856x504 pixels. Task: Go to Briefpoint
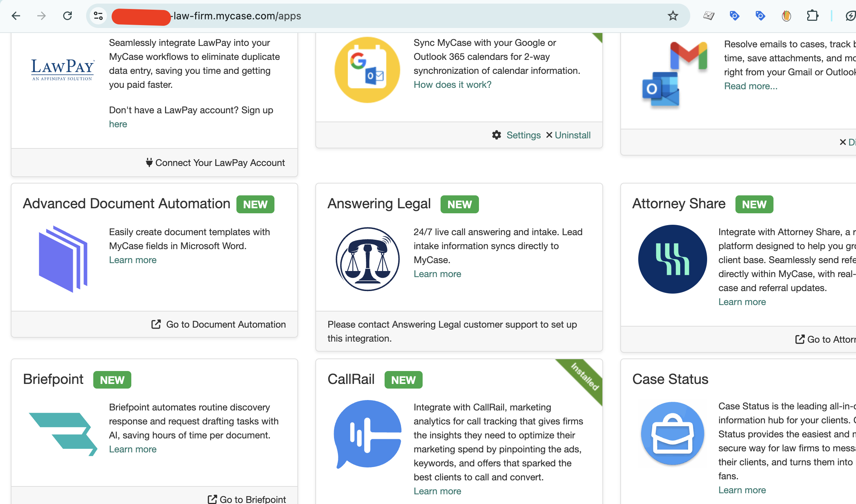click(x=253, y=499)
